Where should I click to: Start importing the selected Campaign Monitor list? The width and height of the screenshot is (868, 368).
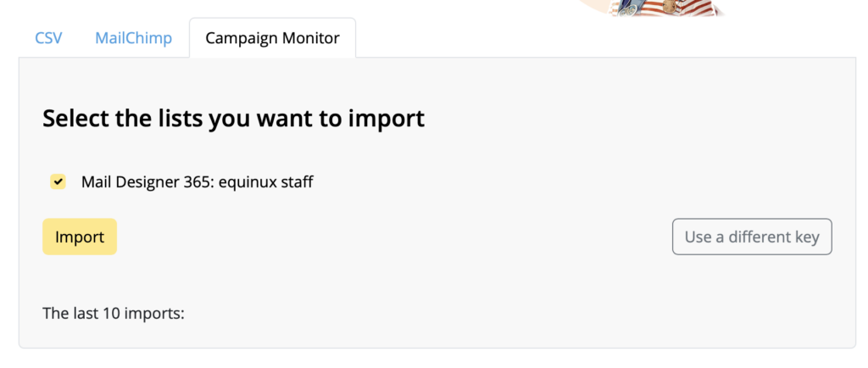80,237
